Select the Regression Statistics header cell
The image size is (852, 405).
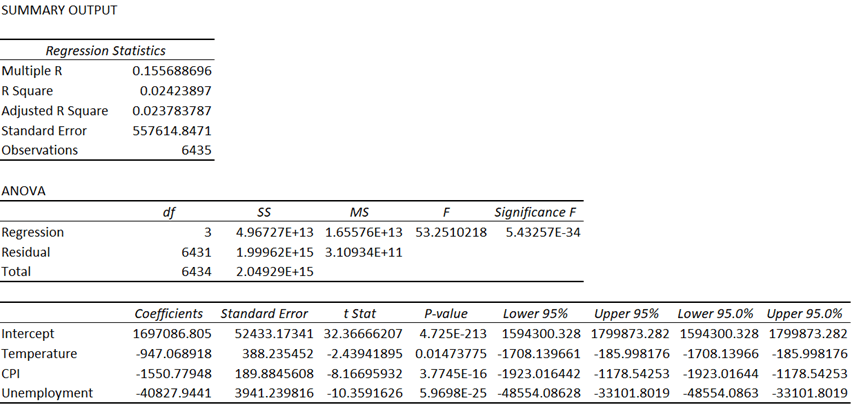click(x=106, y=51)
